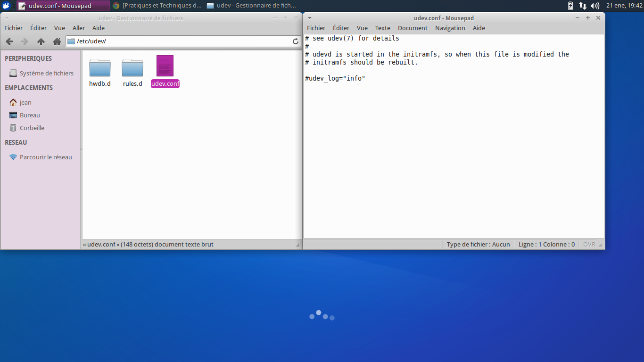
Task: Open file type selector in Mousepad status bar
Action: (x=478, y=245)
